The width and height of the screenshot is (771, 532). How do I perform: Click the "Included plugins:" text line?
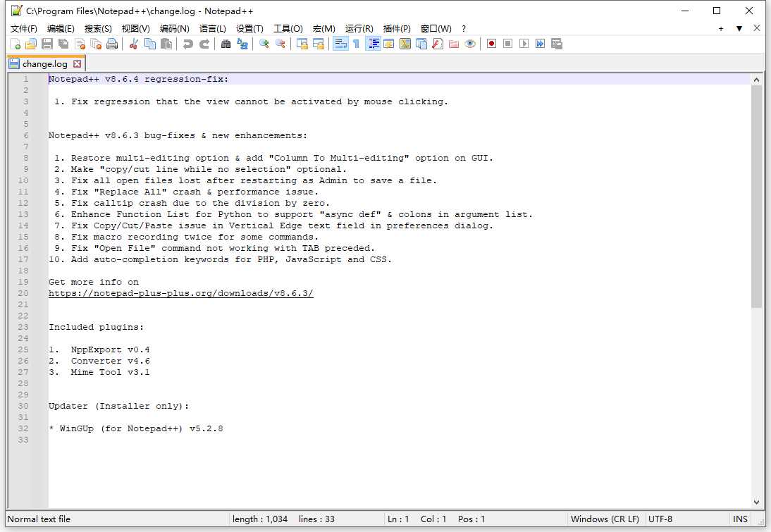tap(96, 327)
